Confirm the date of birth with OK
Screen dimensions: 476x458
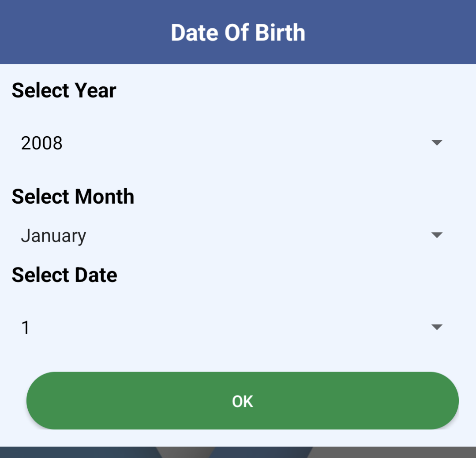(x=242, y=401)
